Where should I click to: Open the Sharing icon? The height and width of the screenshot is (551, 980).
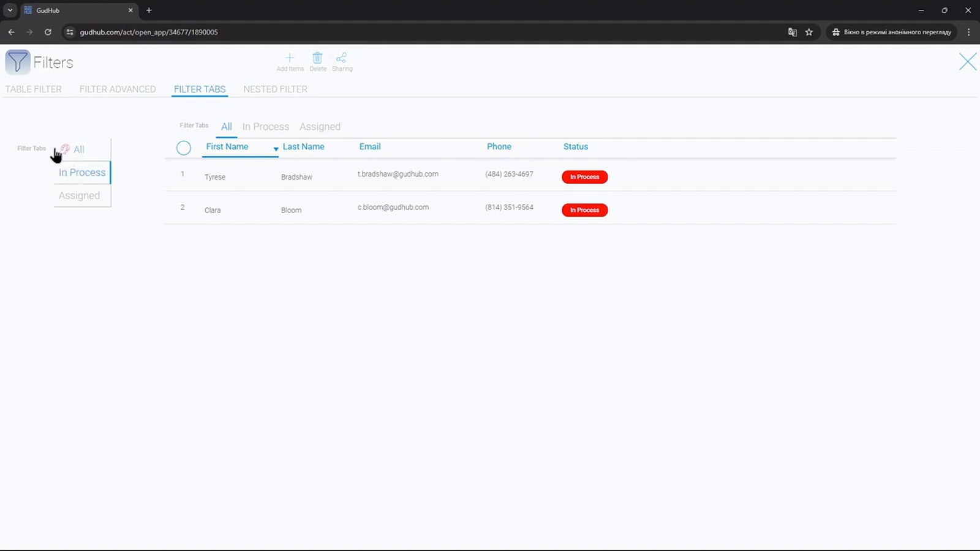(342, 58)
